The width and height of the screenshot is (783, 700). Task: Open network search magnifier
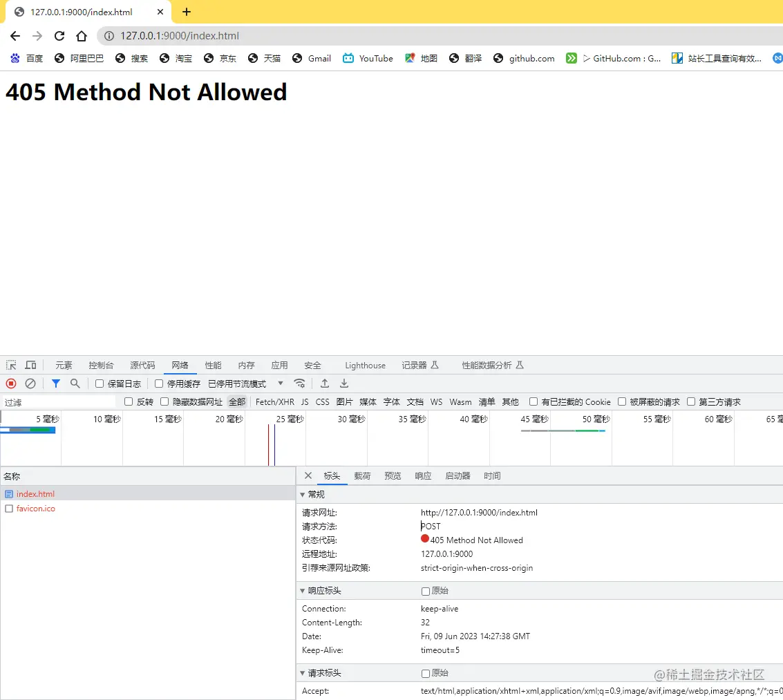point(75,384)
